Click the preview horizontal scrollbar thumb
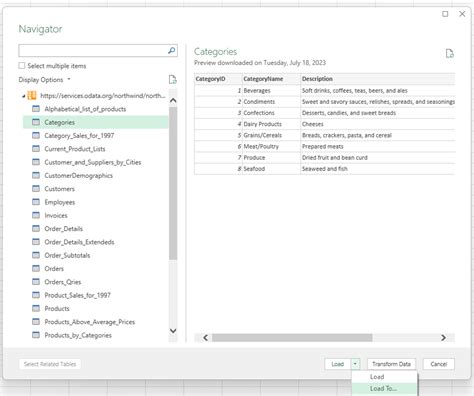The height and width of the screenshot is (396, 474). 292,338
